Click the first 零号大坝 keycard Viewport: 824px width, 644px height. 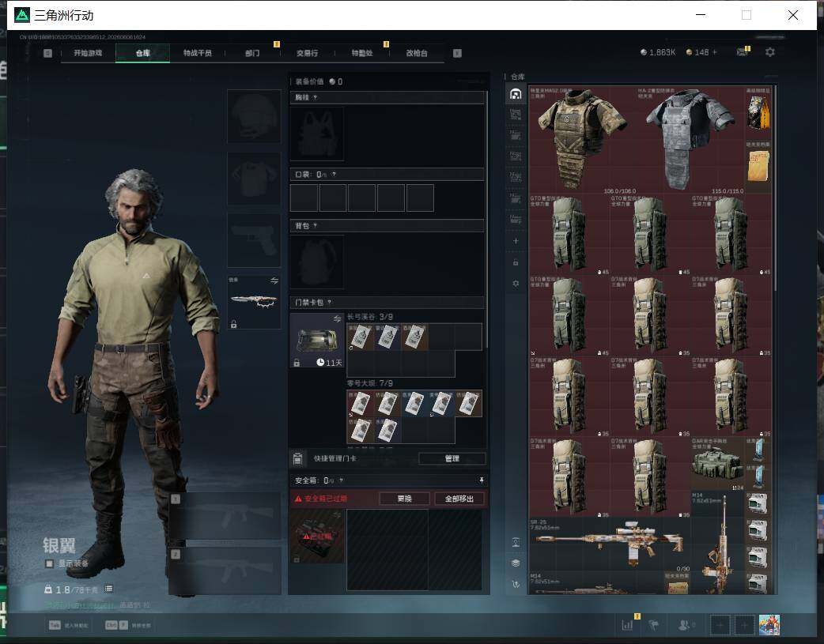point(361,404)
